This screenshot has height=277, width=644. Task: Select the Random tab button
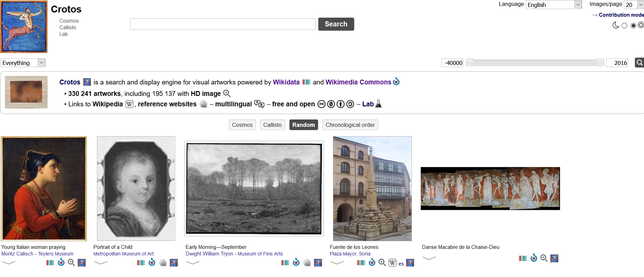303,125
